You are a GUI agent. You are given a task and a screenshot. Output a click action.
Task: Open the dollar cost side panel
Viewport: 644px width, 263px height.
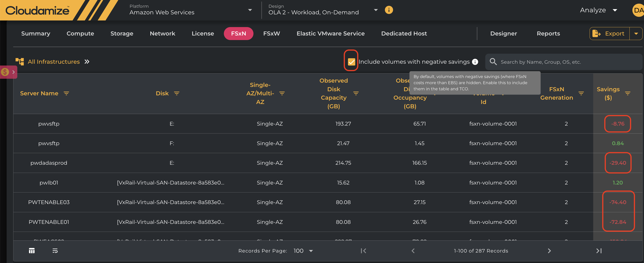point(8,72)
